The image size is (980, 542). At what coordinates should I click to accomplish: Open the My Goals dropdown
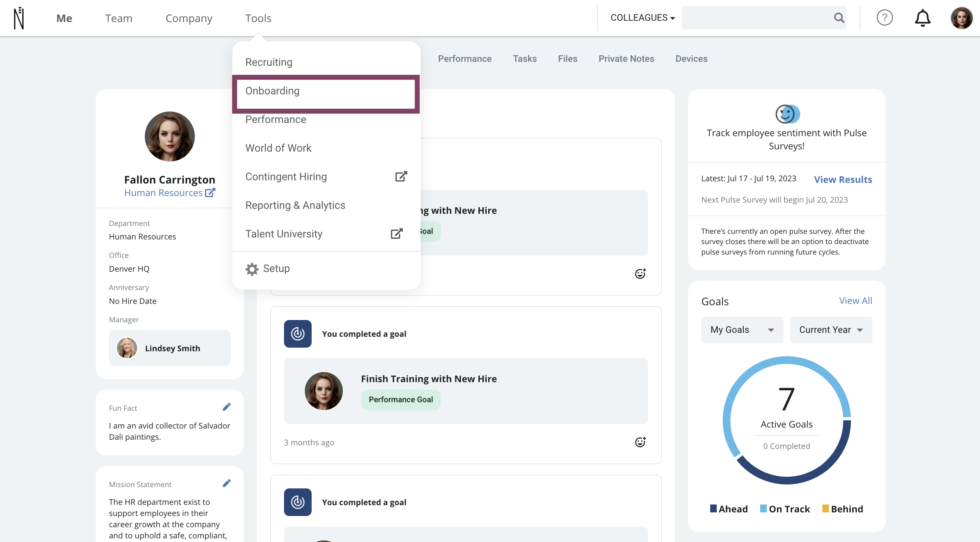tap(742, 330)
